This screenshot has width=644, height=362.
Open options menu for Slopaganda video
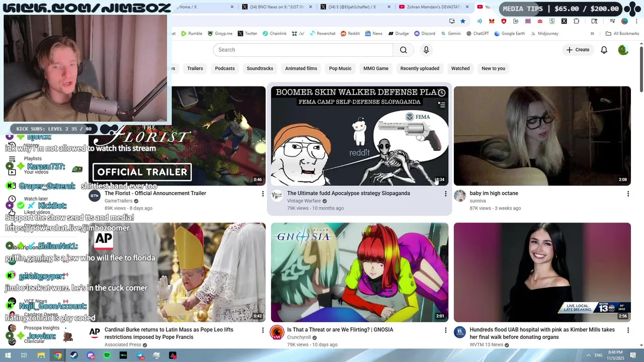point(445,194)
